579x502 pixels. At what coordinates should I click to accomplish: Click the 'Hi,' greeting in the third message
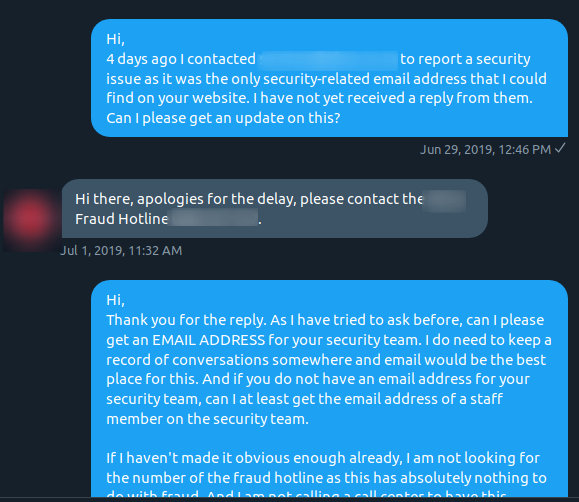tap(115, 300)
